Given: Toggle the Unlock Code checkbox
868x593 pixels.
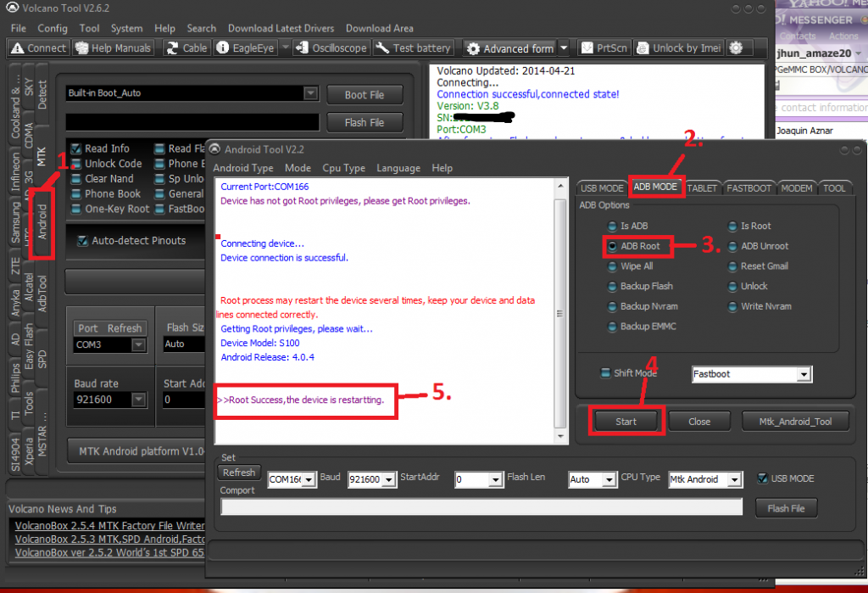Looking at the screenshot, I should [x=75, y=164].
